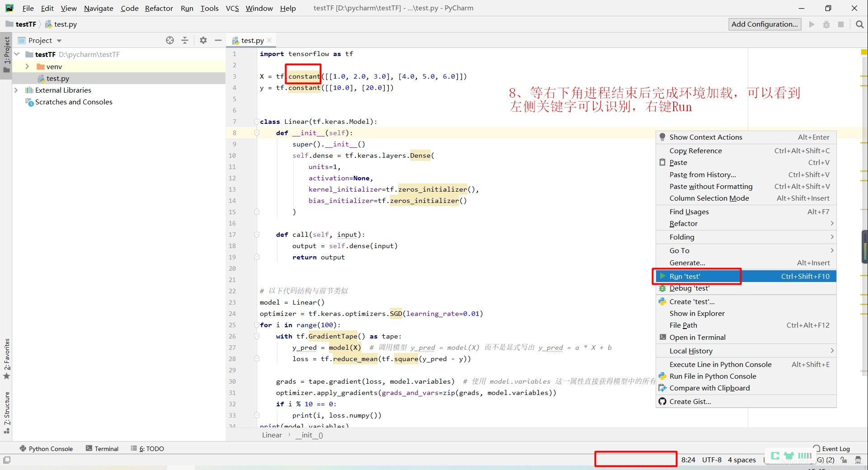This screenshot has height=470, width=868.
Task: Click the Collapse All icon in Project panel
Action: (185, 40)
